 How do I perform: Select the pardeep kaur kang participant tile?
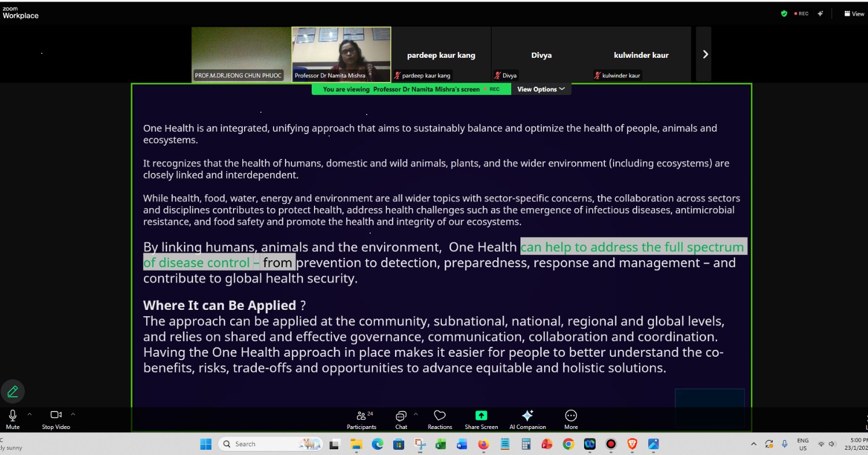[441, 55]
